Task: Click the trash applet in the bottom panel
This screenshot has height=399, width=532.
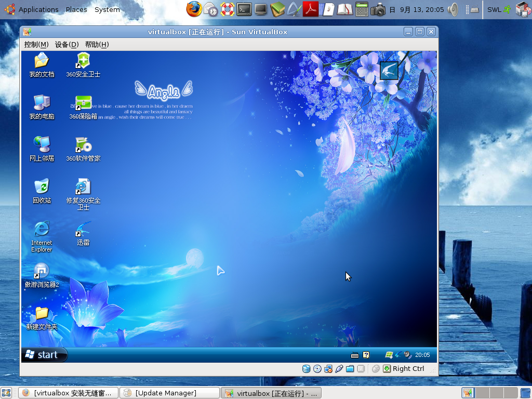Action: click(x=526, y=393)
